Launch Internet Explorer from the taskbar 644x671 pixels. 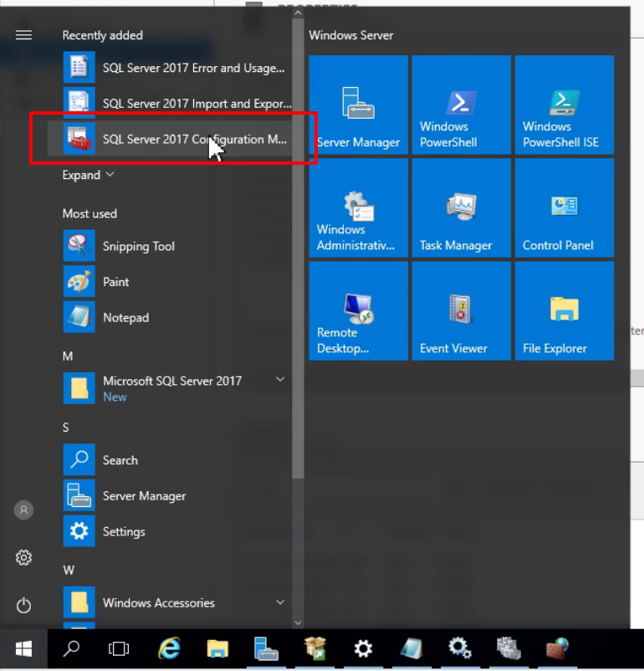pos(170,648)
